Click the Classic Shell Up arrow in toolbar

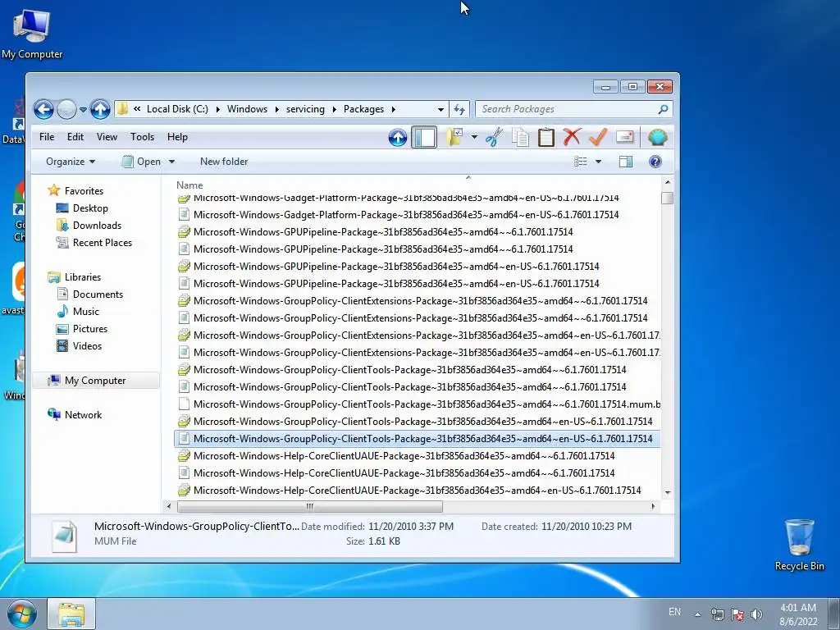click(398, 138)
